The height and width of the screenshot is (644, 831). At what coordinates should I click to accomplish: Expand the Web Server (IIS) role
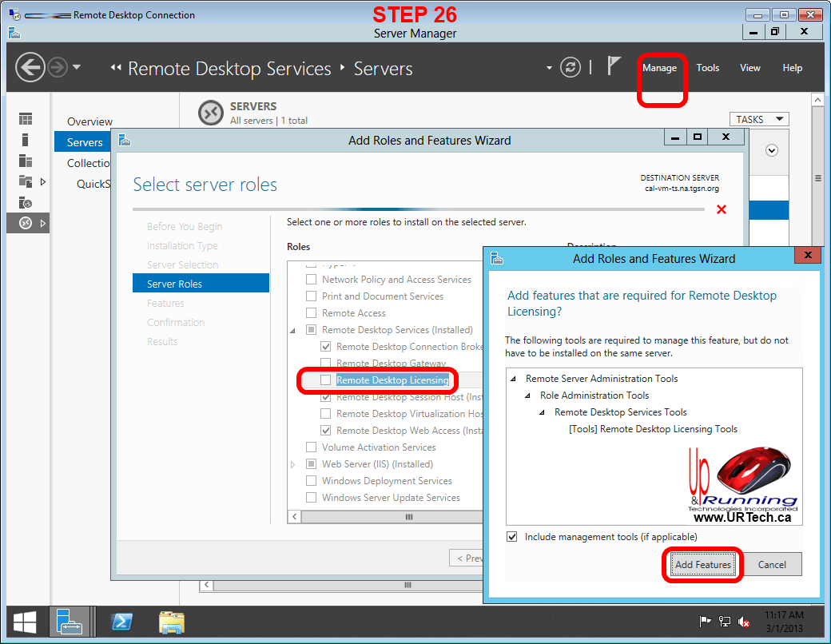click(292, 464)
